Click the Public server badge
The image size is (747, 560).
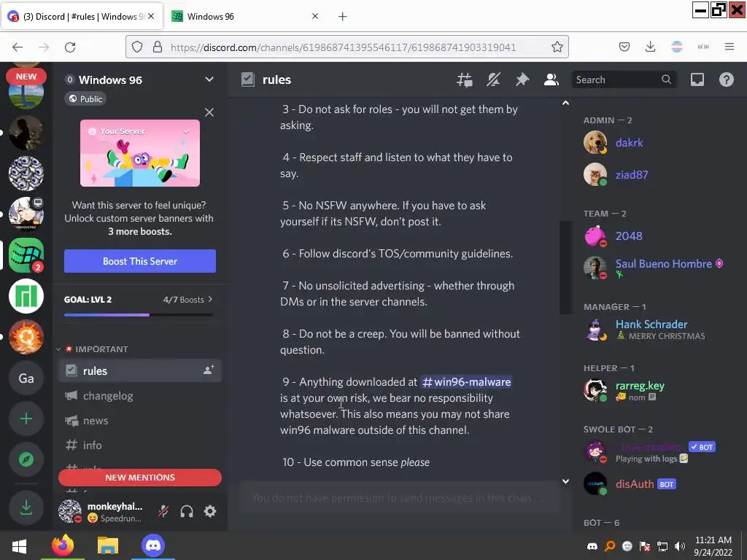(x=86, y=98)
